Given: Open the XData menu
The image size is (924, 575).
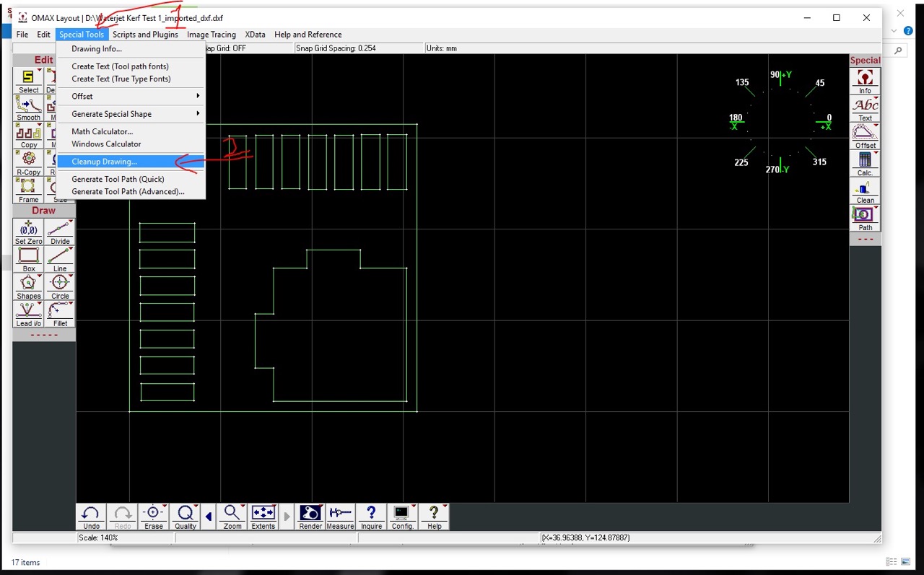Looking at the screenshot, I should click(x=255, y=35).
